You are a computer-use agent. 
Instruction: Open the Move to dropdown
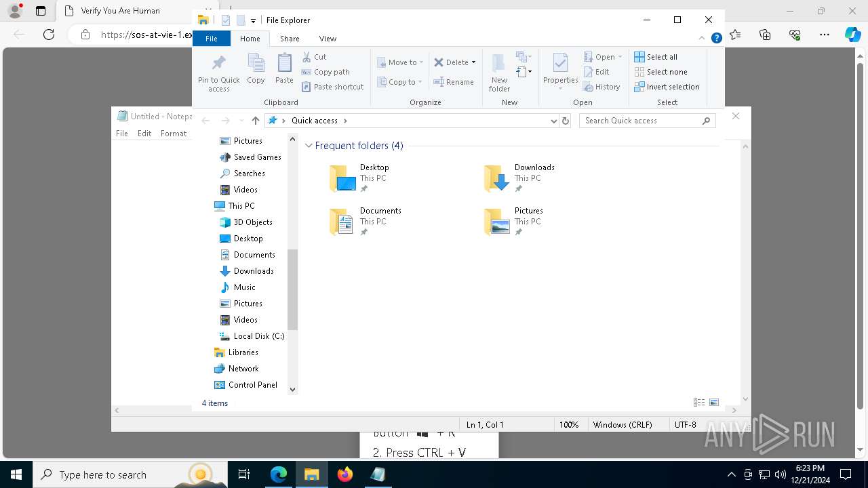pyautogui.click(x=400, y=62)
